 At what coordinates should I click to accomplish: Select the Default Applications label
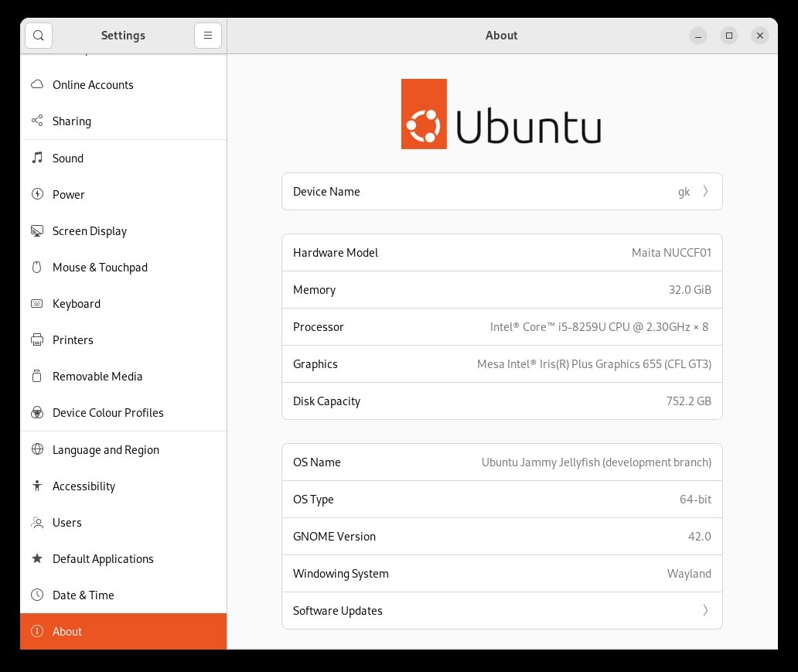point(103,559)
